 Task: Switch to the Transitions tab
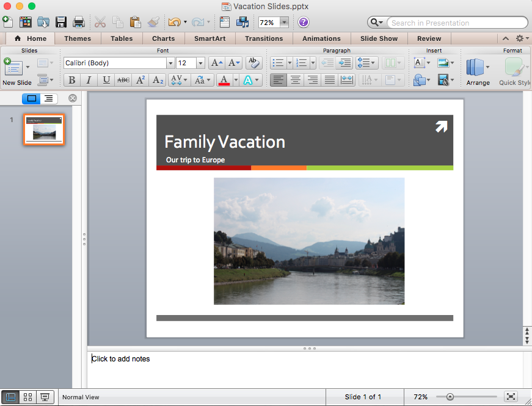pos(264,38)
